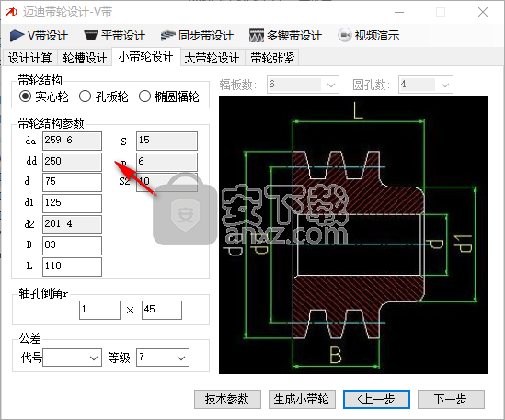The height and width of the screenshot is (420, 505).
Task: Click the chamfer angle field showing 45
Action: [x=162, y=310]
